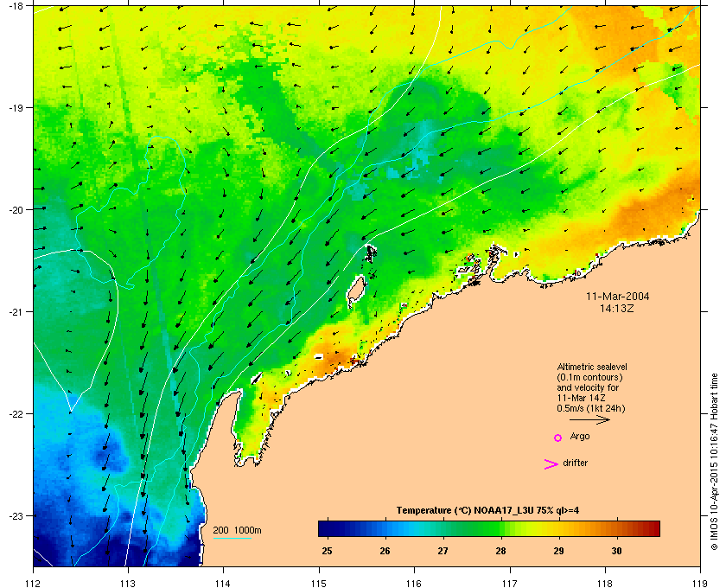Click the cyan 200 1000m depth contour line sample

pyautogui.click(x=232, y=539)
